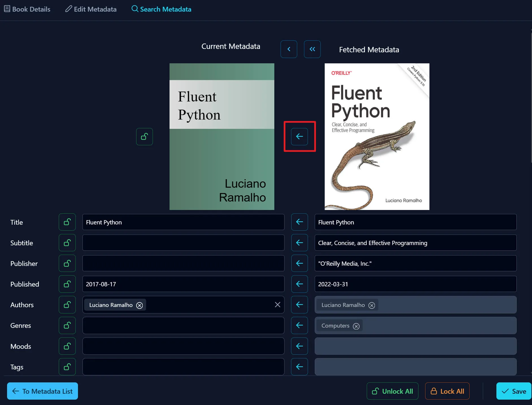Open the Book Details tab
This screenshot has width=532, height=405.
click(27, 9)
